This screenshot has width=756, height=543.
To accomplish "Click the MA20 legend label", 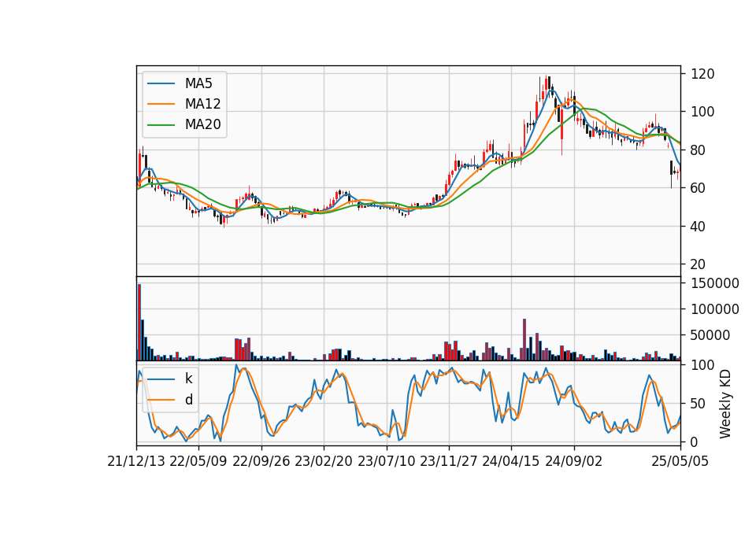I will coord(202,124).
